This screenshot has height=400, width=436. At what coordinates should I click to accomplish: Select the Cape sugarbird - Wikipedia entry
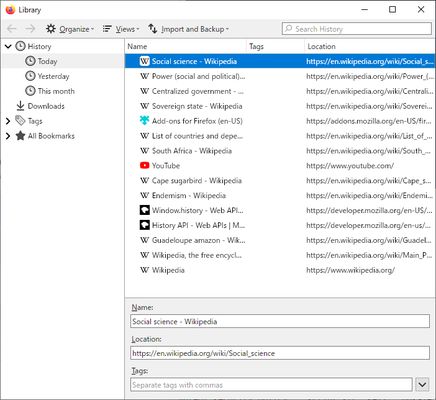[x=280, y=181]
